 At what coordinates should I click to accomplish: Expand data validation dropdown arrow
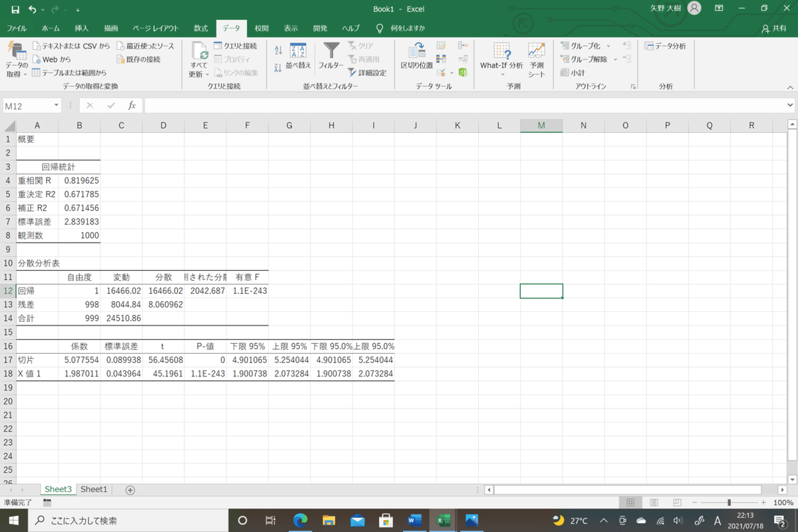tap(452, 72)
